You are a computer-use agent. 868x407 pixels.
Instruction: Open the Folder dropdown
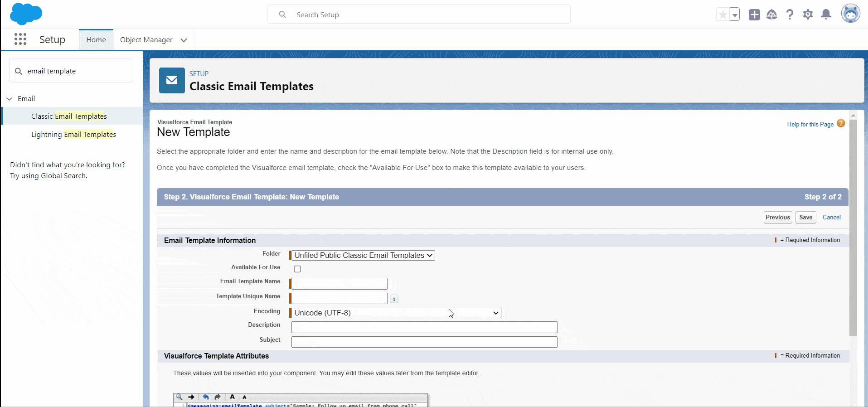363,255
